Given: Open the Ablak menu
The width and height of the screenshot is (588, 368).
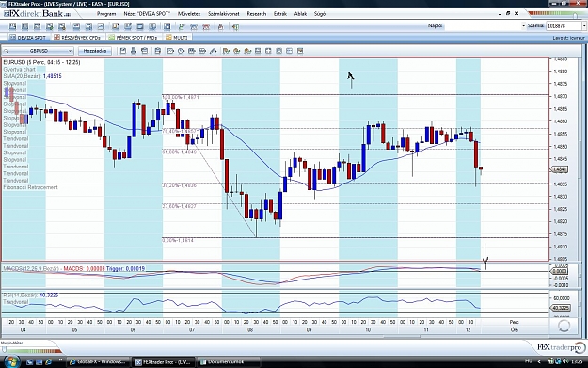Looking at the screenshot, I should [x=300, y=14].
